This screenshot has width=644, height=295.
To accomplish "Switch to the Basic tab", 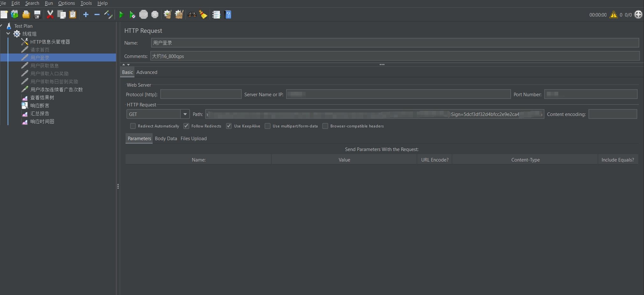I will pos(127,72).
